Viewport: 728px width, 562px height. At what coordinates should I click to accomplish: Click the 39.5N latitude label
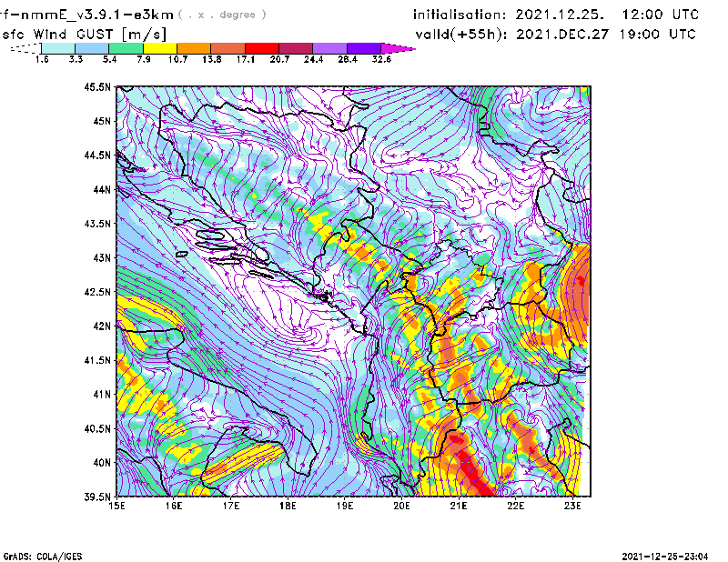click(x=97, y=497)
